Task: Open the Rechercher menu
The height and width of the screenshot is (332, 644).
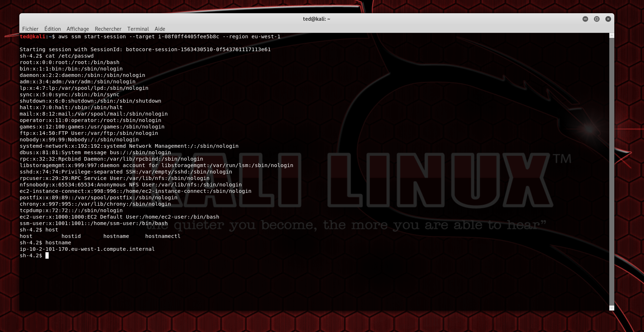Action: (108, 29)
